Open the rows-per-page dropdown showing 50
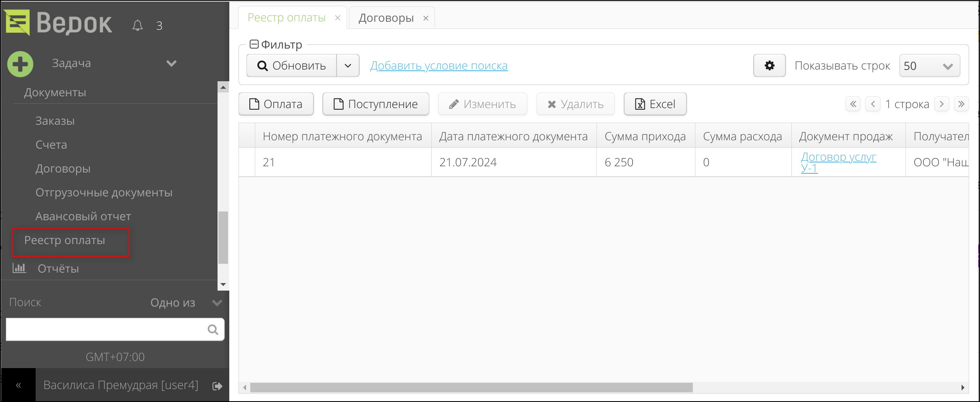980x402 pixels. [x=929, y=65]
